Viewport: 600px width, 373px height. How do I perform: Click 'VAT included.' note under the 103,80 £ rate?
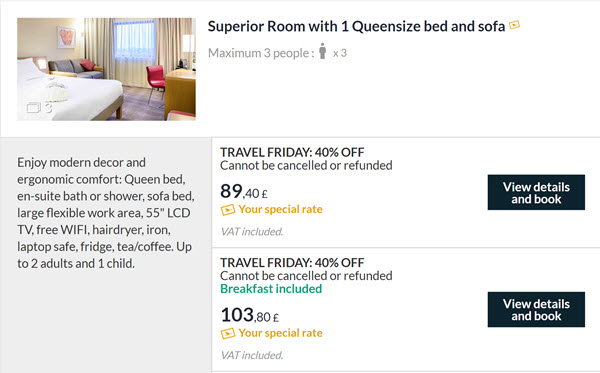(x=252, y=355)
